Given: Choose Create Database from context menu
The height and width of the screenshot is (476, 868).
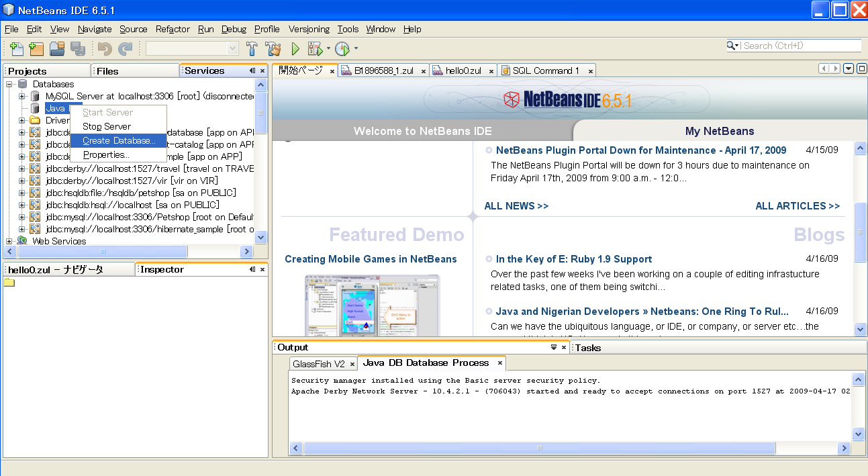Looking at the screenshot, I should pyautogui.click(x=119, y=140).
